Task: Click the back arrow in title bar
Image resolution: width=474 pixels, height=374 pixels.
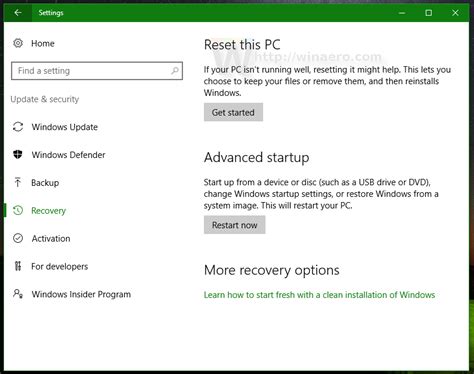Action: pos(18,13)
